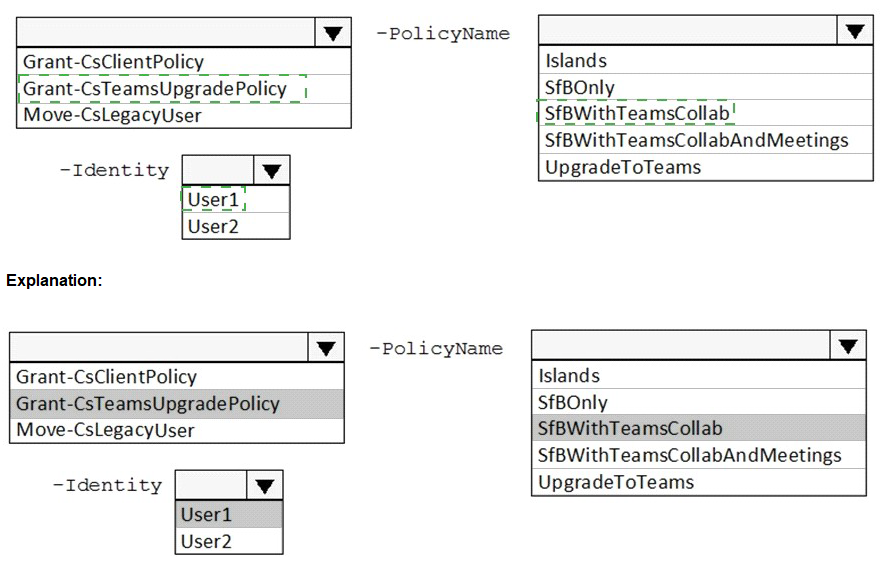
Task: Open the bottom PolicyName dropdown arrow
Action: (848, 346)
